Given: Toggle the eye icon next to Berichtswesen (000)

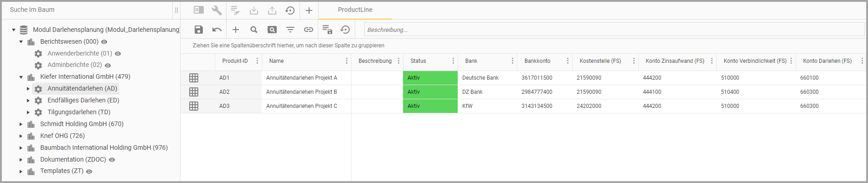Looking at the screenshot, I should pos(104,42).
